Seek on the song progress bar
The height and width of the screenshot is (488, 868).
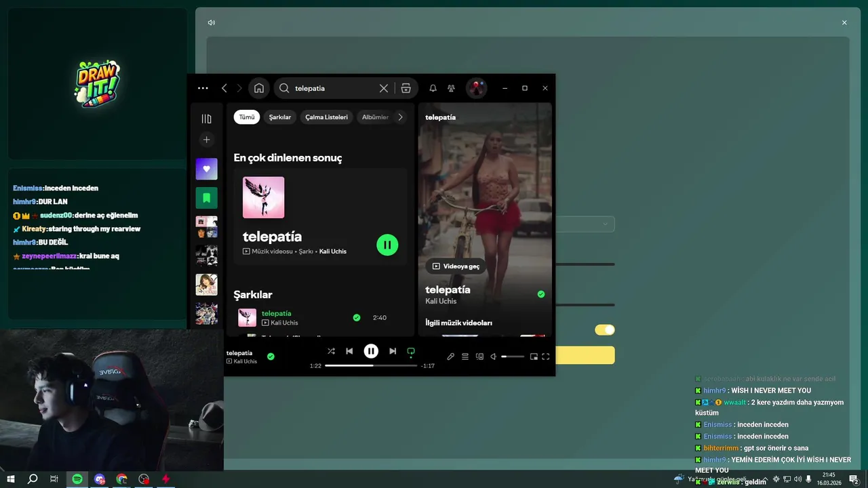click(371, 365)
